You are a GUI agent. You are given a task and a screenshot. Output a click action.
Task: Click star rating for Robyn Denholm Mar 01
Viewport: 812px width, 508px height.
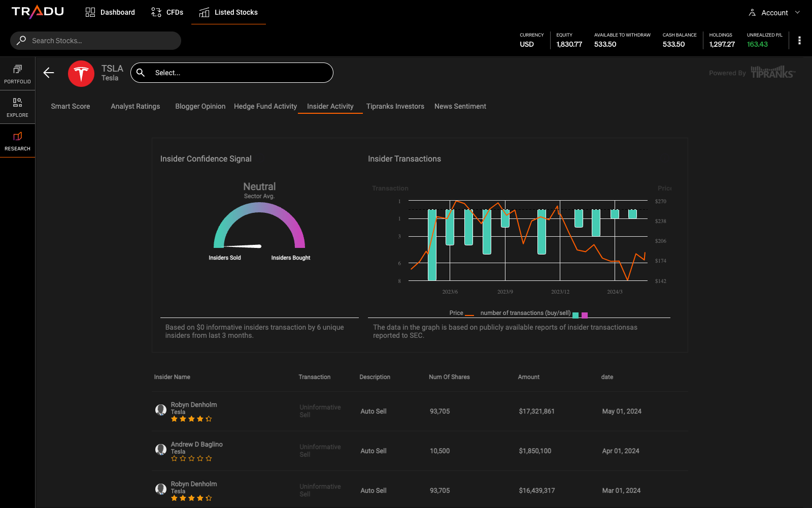pos(191,498)
